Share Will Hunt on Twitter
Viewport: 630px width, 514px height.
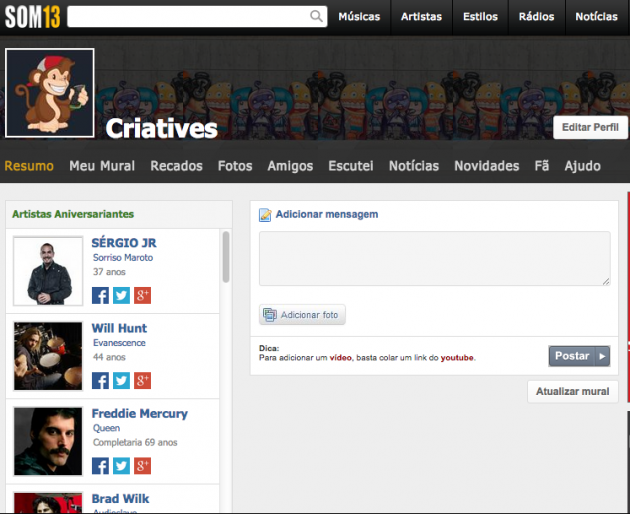point(121,381)
